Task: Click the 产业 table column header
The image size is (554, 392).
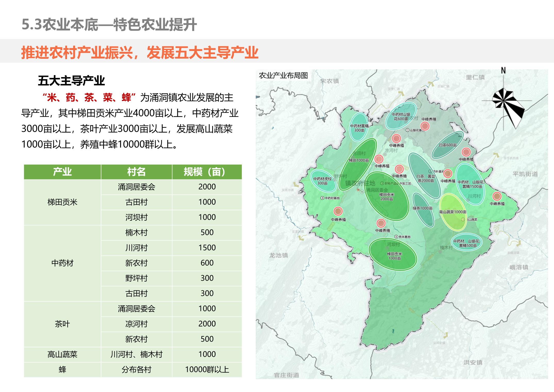Action: point(62,172)
